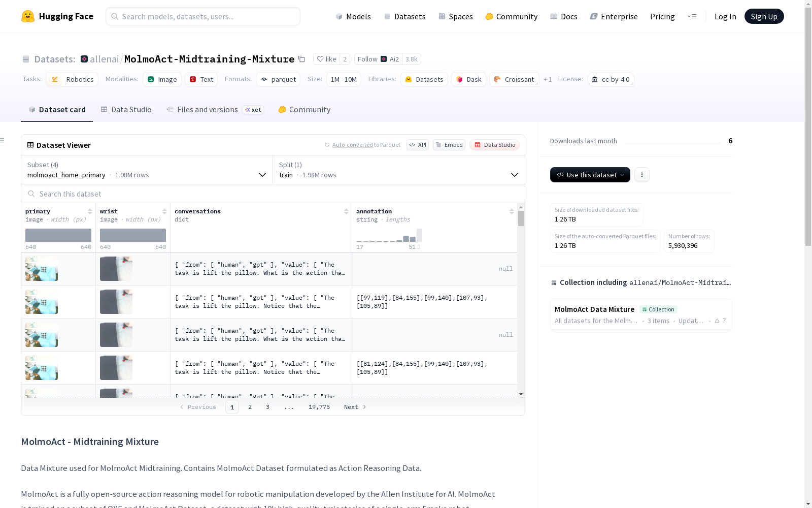Click the cc-by-4.0 license tag
The height and width of the screenshot is (508, 812).
pos(611,79)
